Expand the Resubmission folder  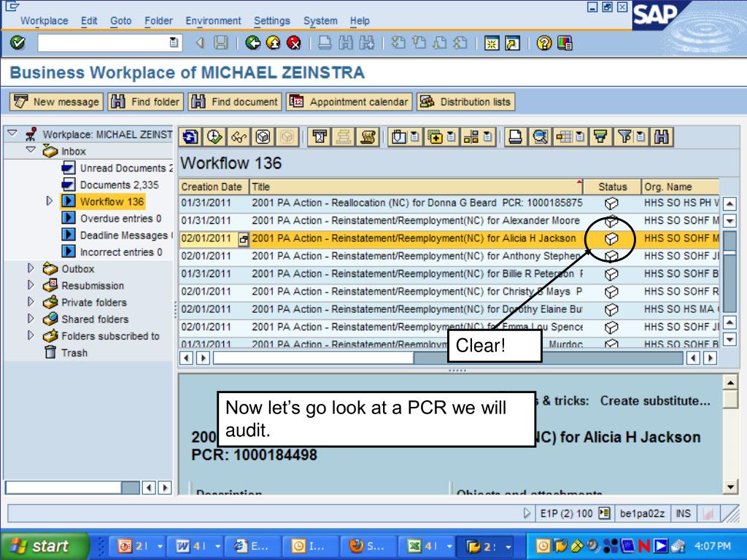[31, 285]
